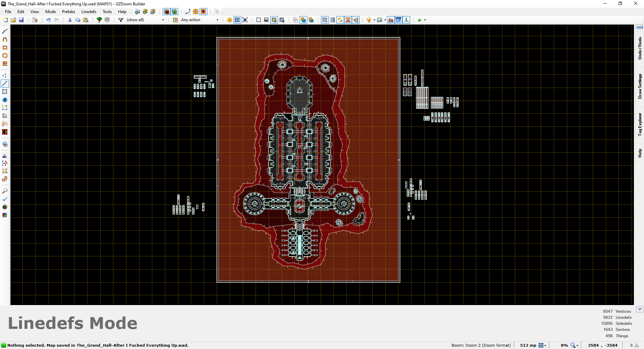The height and width of the screenshot is (349, 644).
Task: Expand info panel down-arrow button
Action: click(x=640, y=309)
